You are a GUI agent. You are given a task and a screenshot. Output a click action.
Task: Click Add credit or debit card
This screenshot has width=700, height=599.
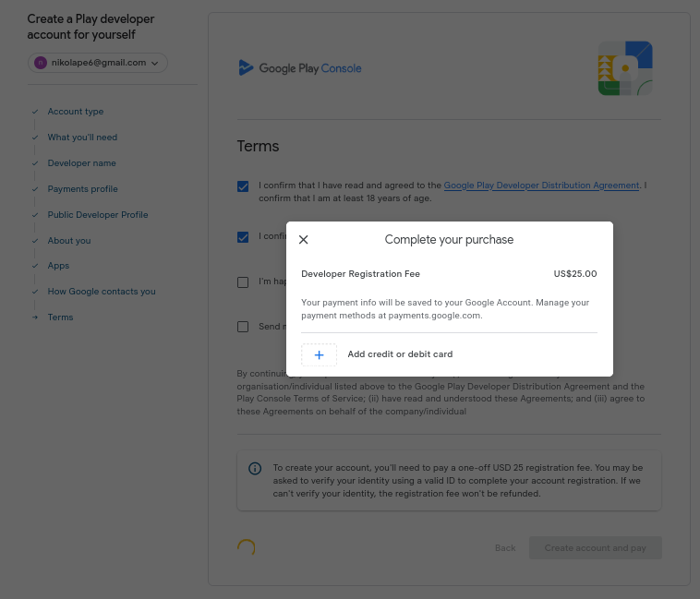point(400,354)
